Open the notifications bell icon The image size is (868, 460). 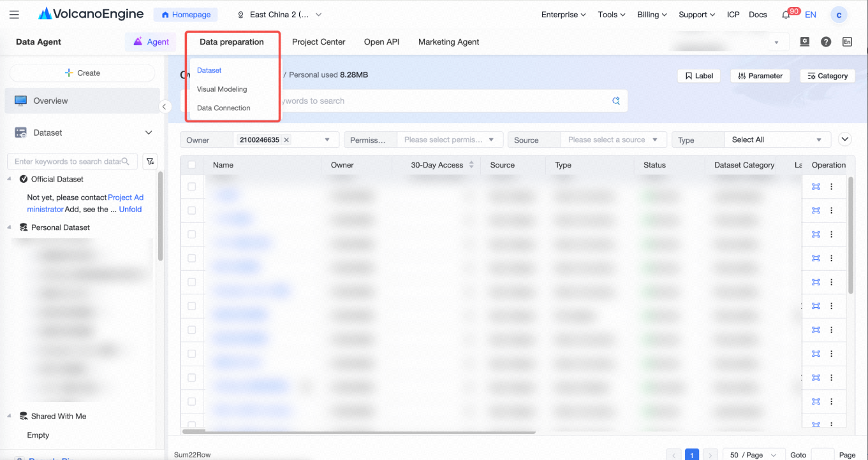786,15
